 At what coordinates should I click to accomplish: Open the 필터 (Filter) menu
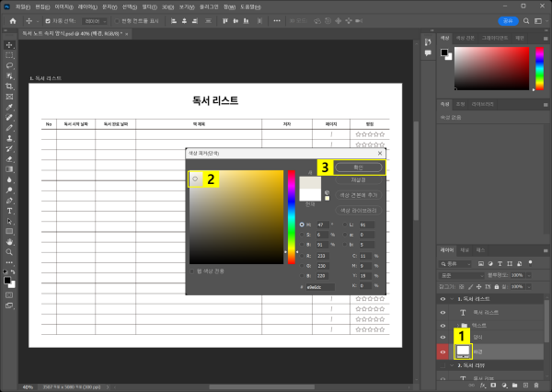pos(150,6)
